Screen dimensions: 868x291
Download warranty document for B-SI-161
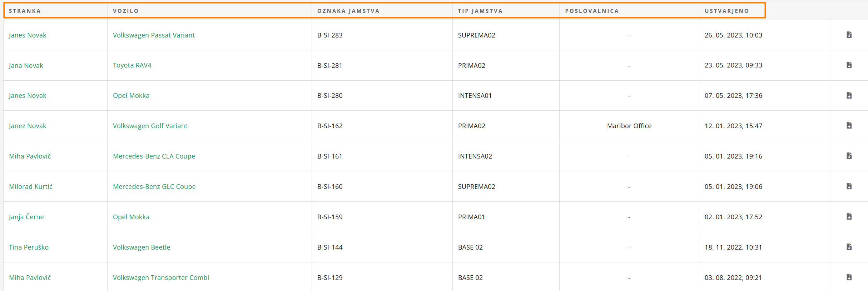point(849,156)
